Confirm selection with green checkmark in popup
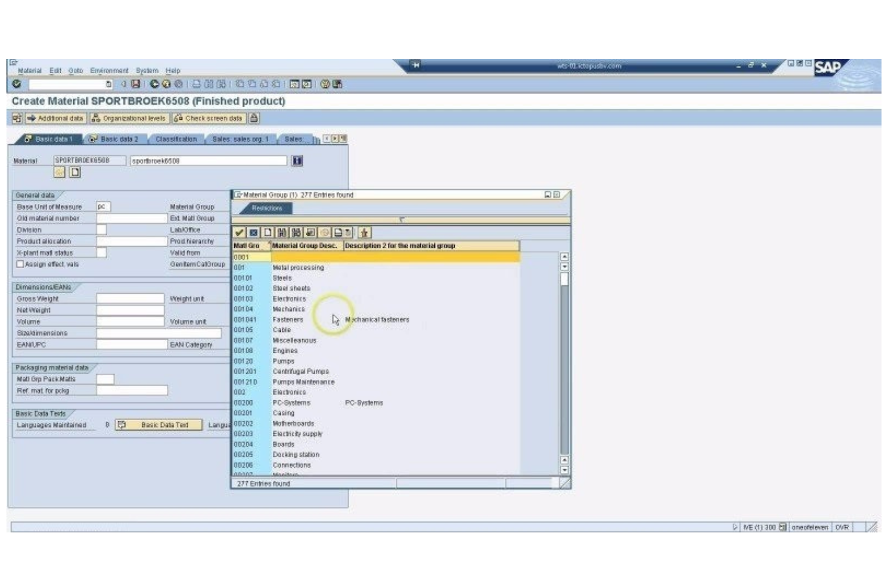The height and width of the screenshot is (588, 882). tap(240, 232)
